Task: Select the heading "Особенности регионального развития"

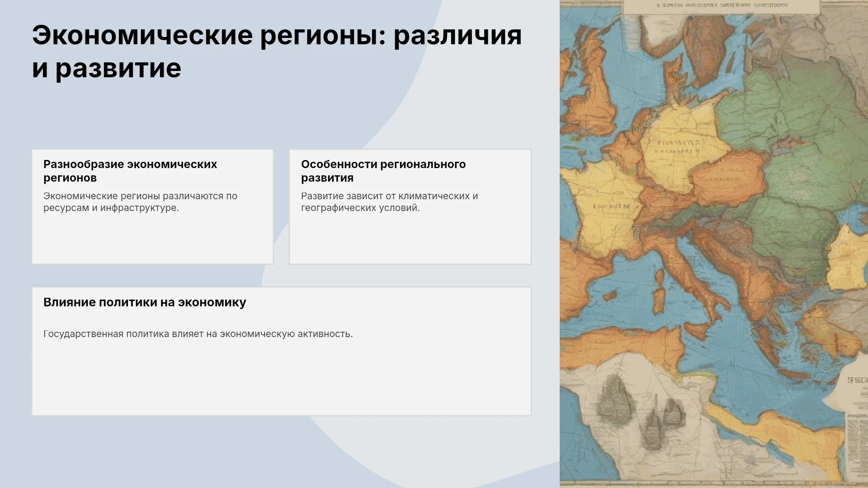Action: tap(383, 171)
